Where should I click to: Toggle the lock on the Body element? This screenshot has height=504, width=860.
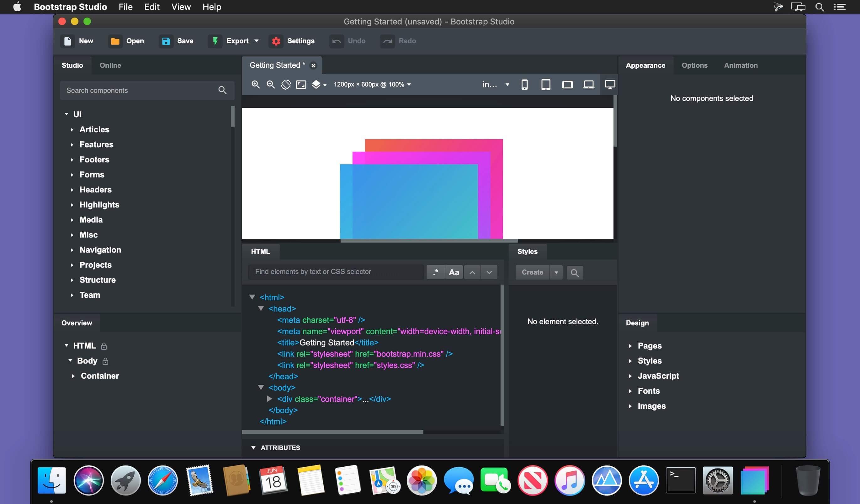[105, 361]
